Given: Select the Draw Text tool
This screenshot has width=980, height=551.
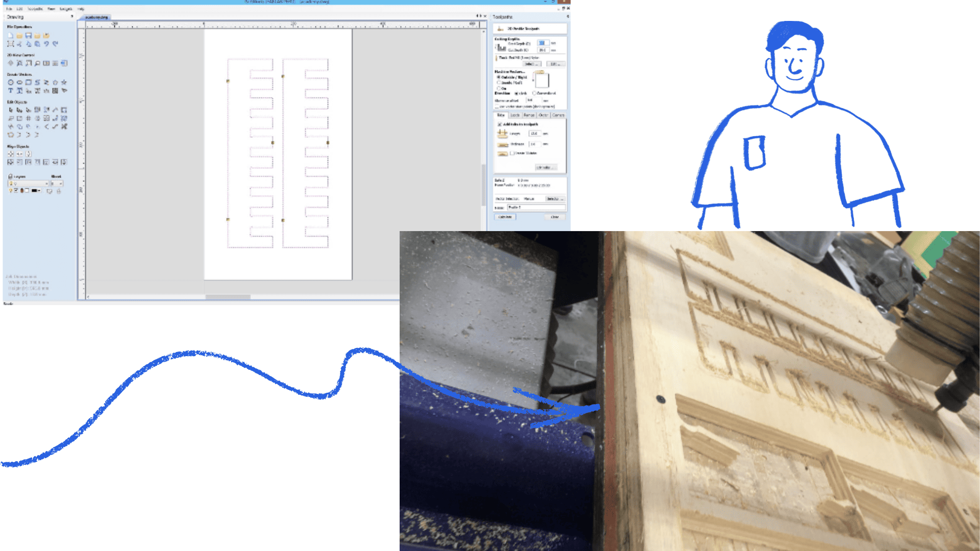Looking at the screenshot, I should coord(10,91).
